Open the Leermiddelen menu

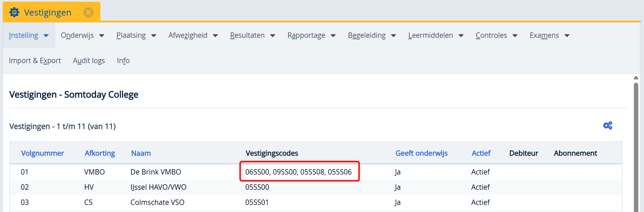pos(435,35)
